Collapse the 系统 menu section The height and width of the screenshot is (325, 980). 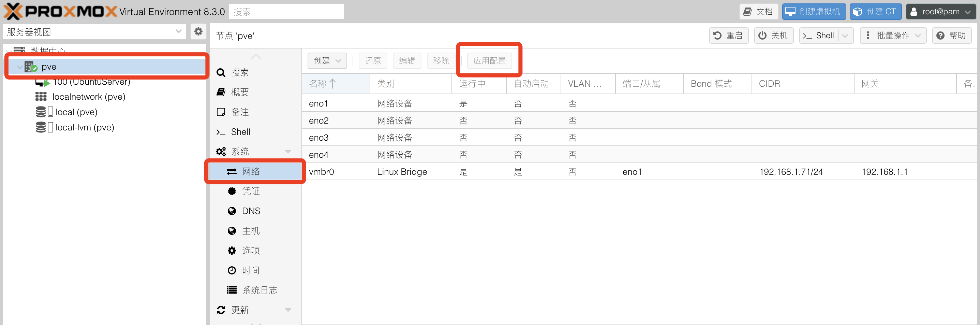coord(288,152)
